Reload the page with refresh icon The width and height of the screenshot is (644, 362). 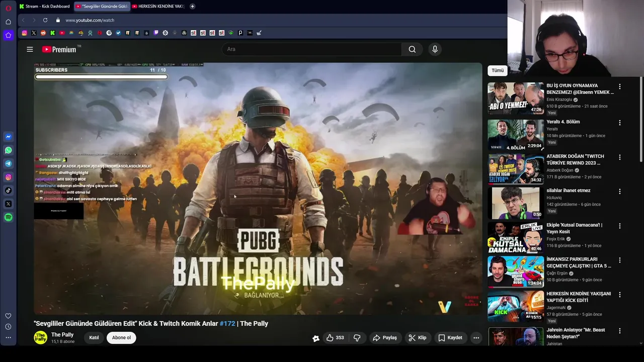coord(45,20)
